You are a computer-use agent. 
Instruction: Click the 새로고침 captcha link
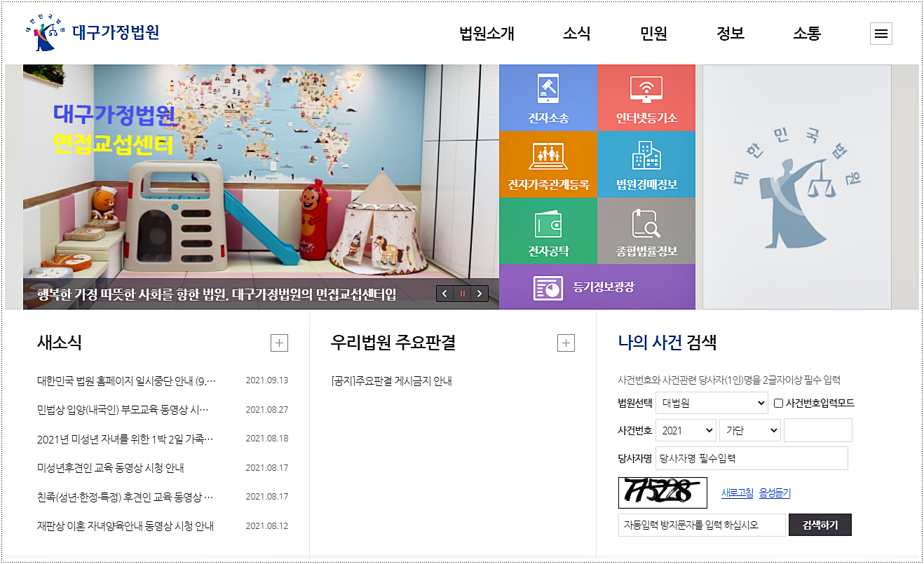(738, 493)
